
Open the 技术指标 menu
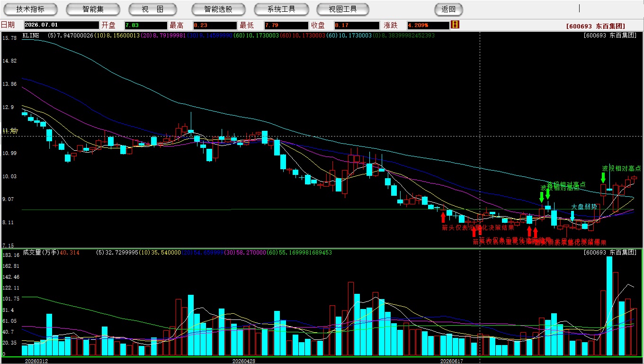[30, 9]
